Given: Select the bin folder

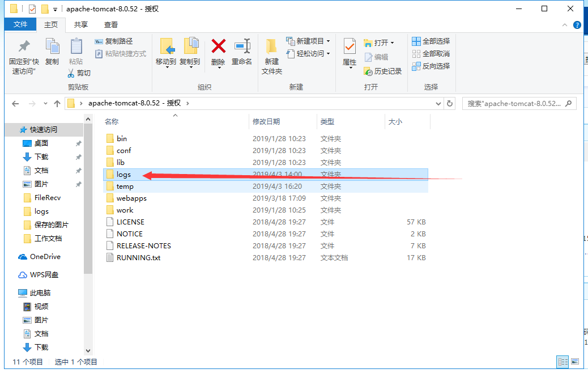Looking at the screenshot, I should [266, 138].
